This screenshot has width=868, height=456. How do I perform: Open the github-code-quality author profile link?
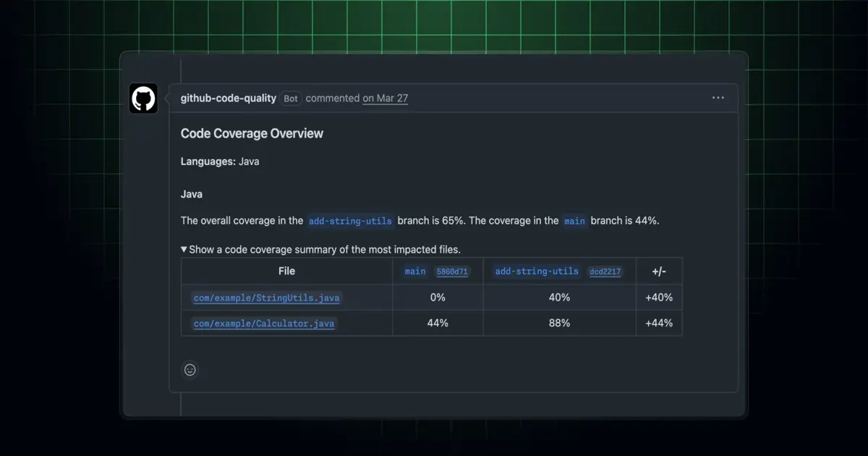point(229,98)
